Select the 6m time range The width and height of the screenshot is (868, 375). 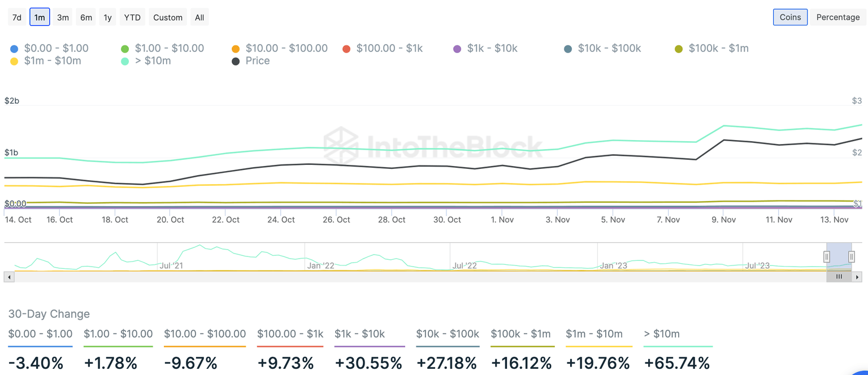pos(85,17)
